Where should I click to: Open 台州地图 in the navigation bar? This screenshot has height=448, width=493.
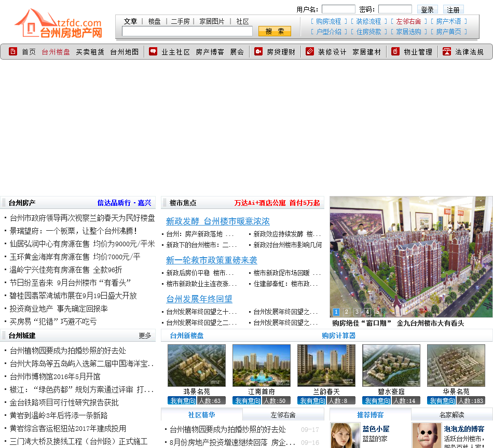pyautogui.click(x=125, y=52)
